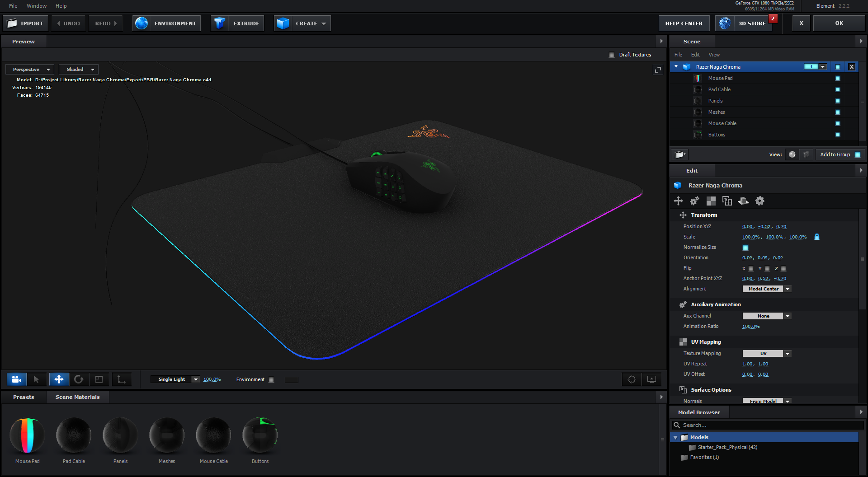The width and height of the screenshot is (868, 477).
Task: Import a model with Import button
Action: pyautogui.click(x=25, y=23)
